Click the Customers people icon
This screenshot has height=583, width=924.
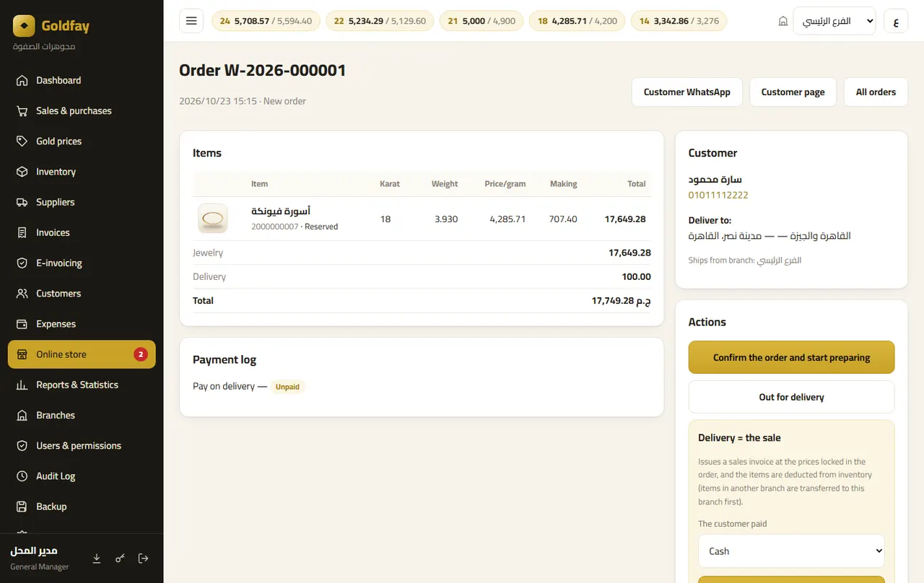[x=22, y=294]
